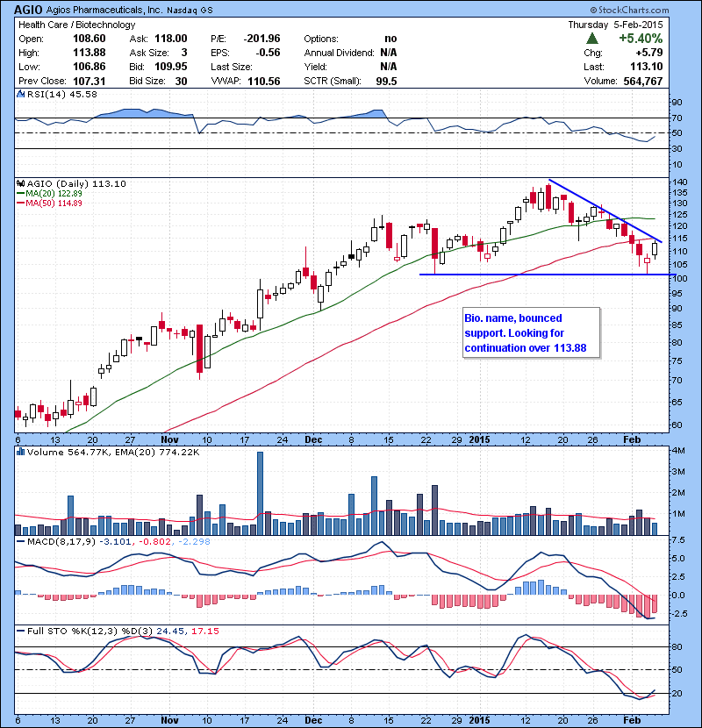Image resolution: width=702 pixels, height=728 pixels.
Task: Click the P/E value -201.96
Action: [262, 39]
